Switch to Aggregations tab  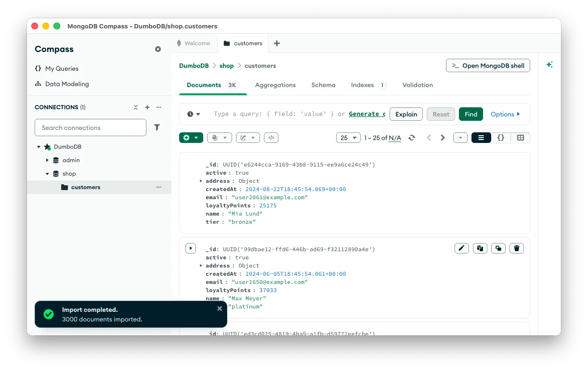click(275, 85)
